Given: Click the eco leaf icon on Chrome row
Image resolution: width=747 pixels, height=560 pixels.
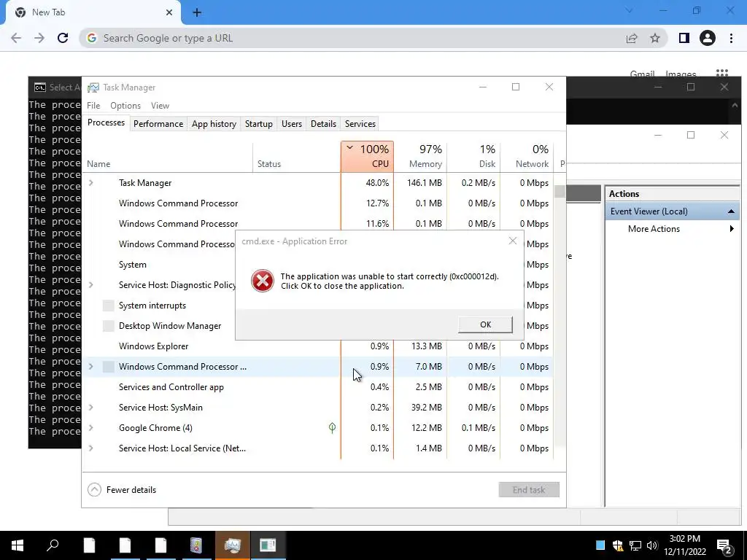Looking at the screenshot, I should (332, 427).
